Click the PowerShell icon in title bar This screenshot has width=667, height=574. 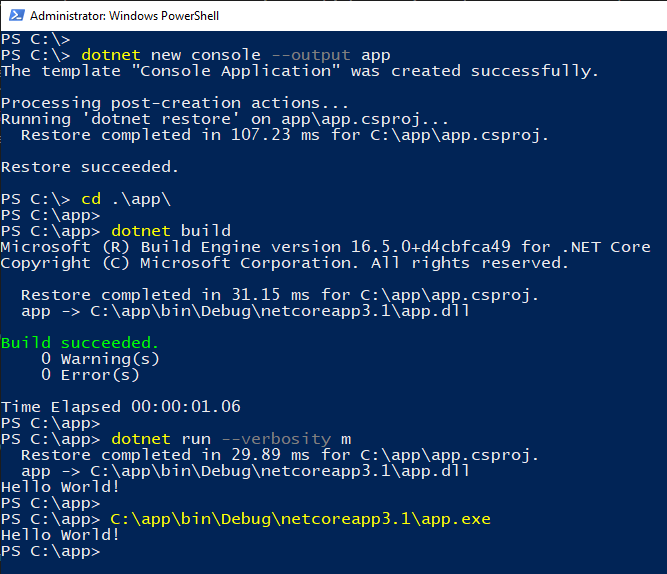(17, 15)
